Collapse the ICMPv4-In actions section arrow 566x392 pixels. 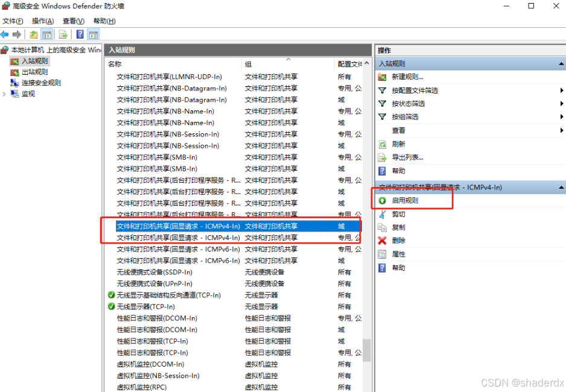point(561,187)
